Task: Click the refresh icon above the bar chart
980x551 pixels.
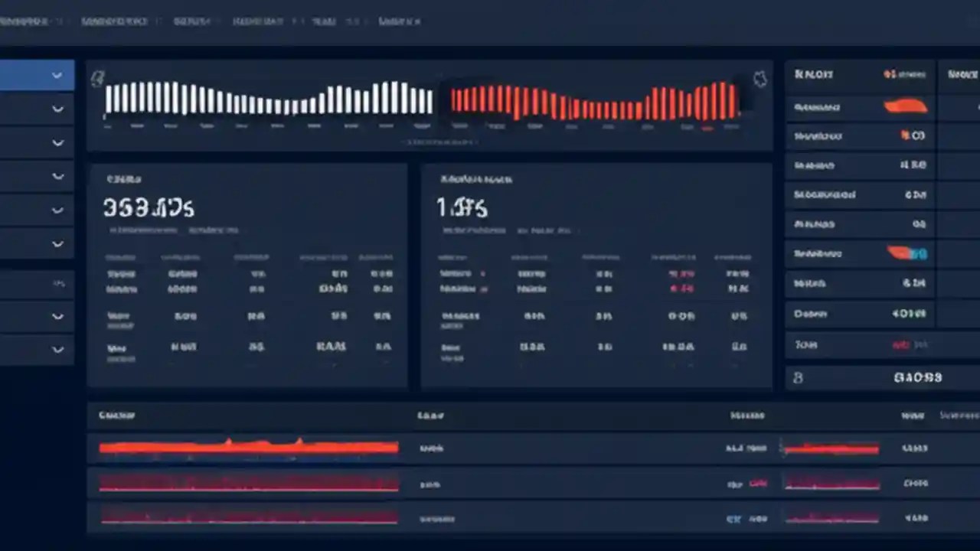Action: coord(96,77)
